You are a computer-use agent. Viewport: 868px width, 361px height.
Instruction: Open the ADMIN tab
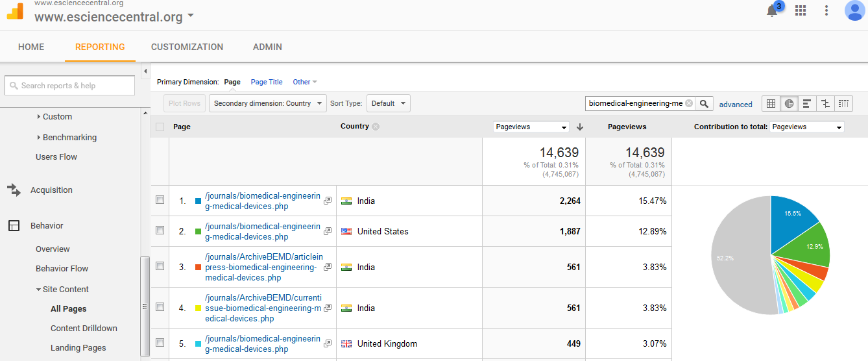[x=267, y=47]
